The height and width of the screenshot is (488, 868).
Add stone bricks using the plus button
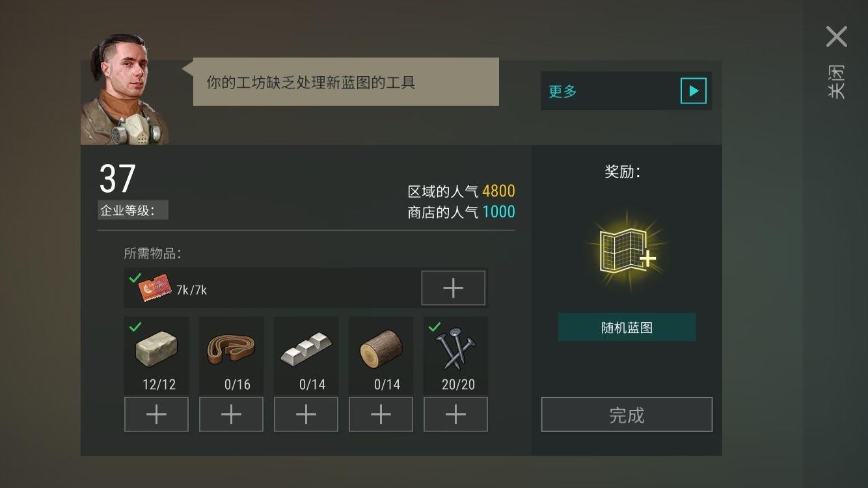156,414
